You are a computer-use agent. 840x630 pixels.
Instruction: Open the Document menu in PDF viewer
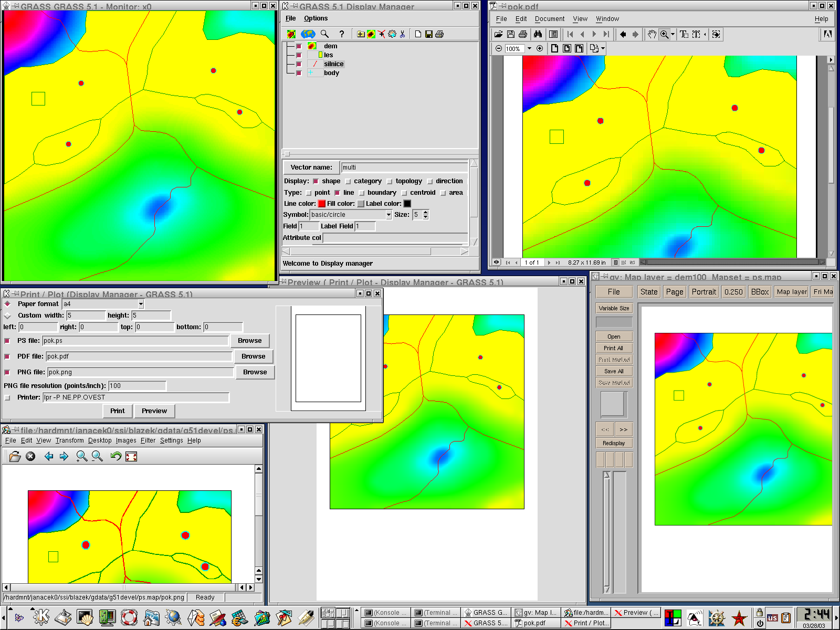click(549, 19)
